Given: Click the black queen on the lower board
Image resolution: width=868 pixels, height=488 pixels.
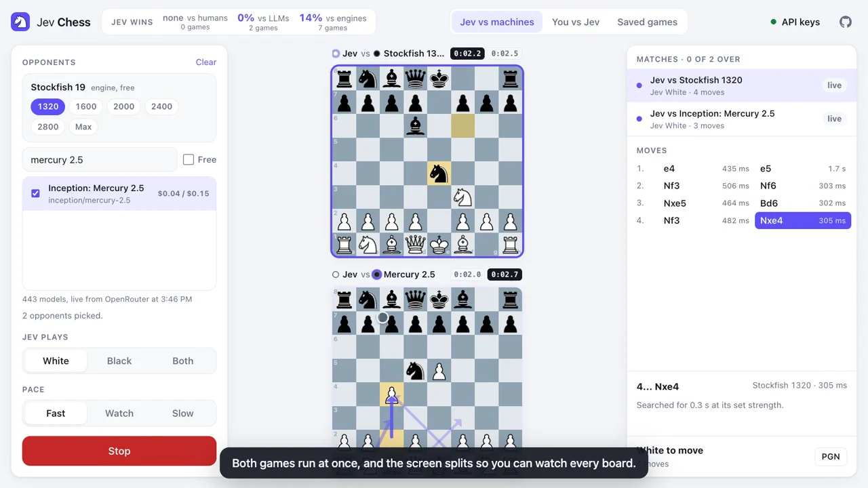Looking at the screenshot, I should (x=415, y=300).
